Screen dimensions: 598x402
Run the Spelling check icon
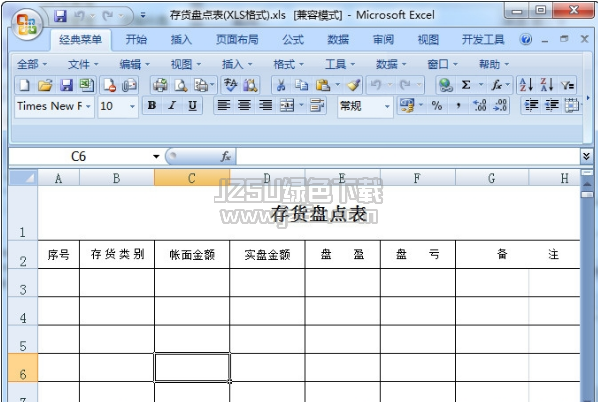[x=230, y=85]
